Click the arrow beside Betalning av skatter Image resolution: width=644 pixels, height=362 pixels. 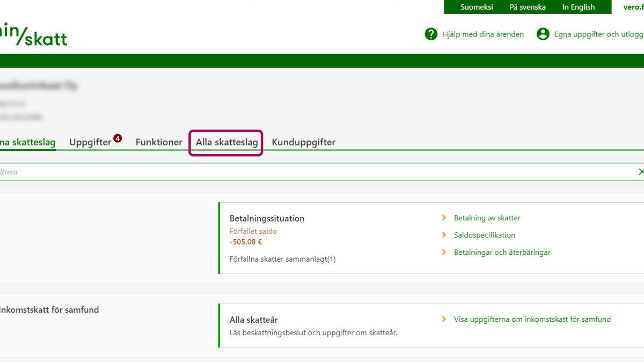point(444,218)
